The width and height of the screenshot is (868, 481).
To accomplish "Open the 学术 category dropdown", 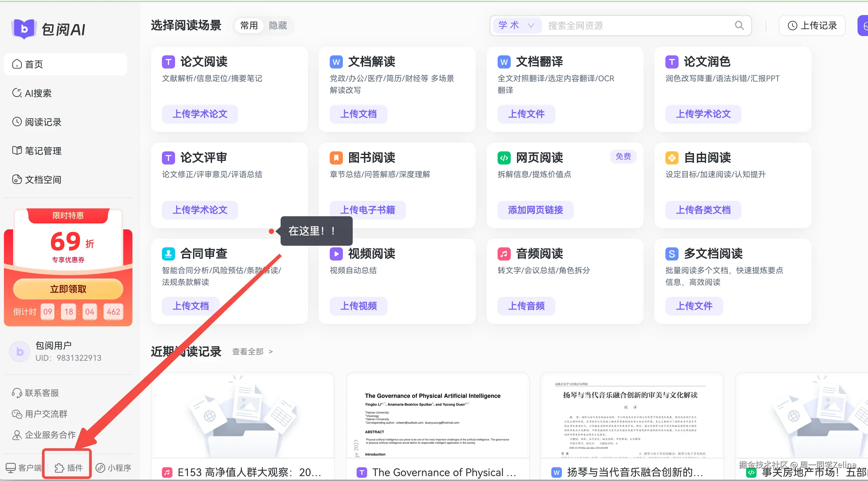I will pyautogui.click(x=517, y=25).
